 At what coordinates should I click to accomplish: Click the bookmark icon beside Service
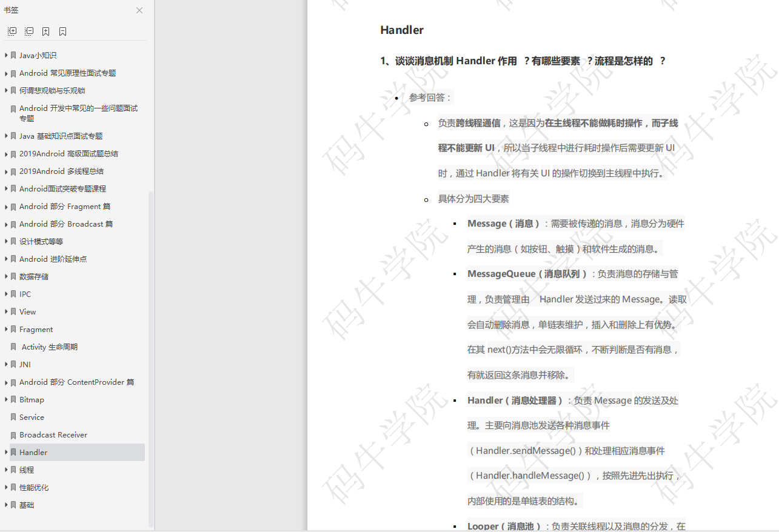(13, 417)
